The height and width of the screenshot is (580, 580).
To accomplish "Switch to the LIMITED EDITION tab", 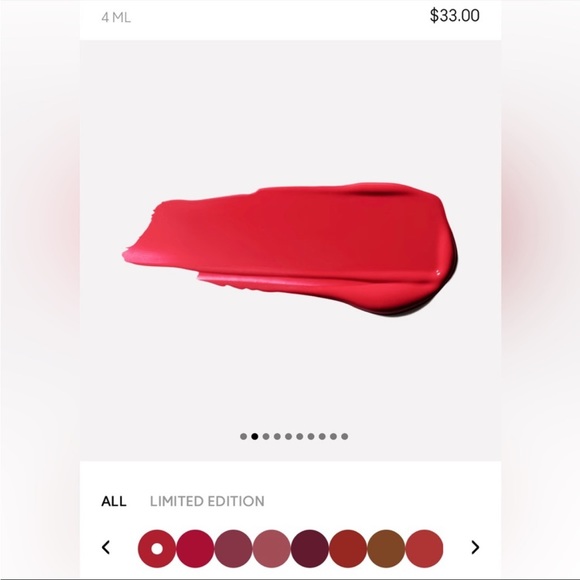I will click(207, 501).
